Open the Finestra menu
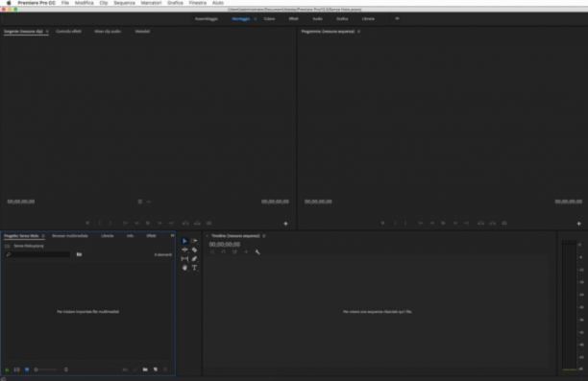Image resolution: width=588 pixels, height=381 pixels. click(x=198, y=3)
